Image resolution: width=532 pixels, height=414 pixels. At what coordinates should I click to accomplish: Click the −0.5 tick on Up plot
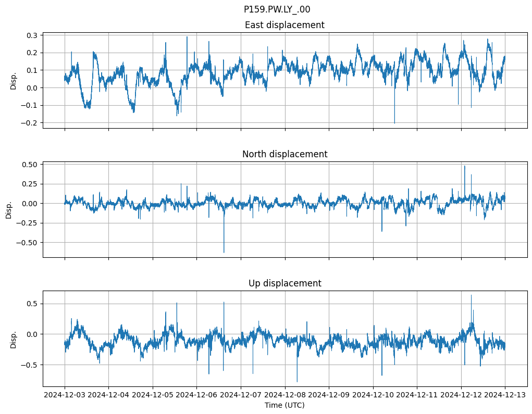[29, 365]
